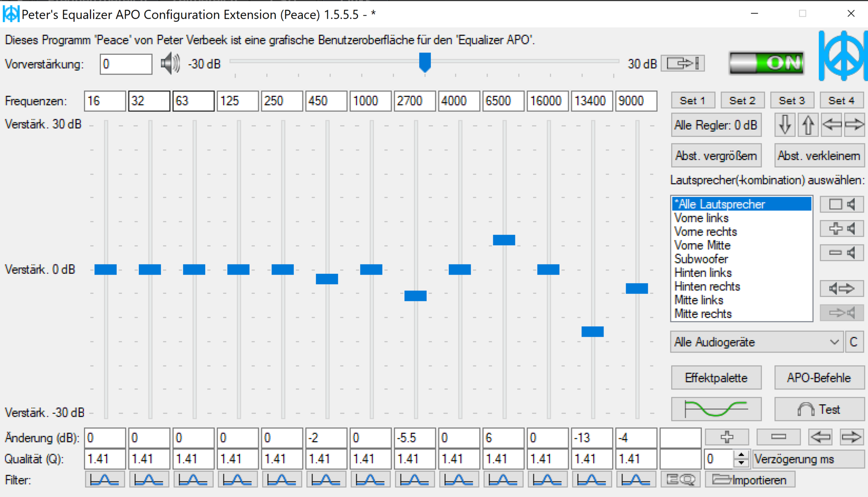Click the Effektpalette button
The image size is (868, 497).
716,378
